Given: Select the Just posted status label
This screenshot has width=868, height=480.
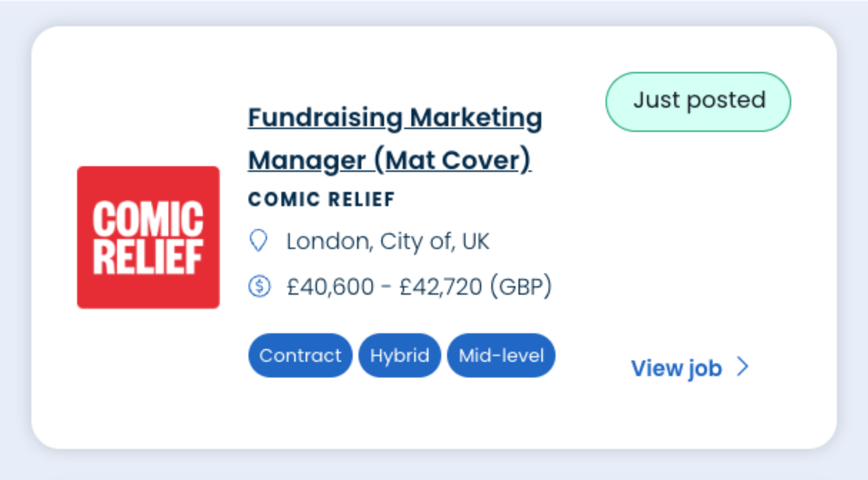Looking at the screenshot, I should [x=698, y=101].
